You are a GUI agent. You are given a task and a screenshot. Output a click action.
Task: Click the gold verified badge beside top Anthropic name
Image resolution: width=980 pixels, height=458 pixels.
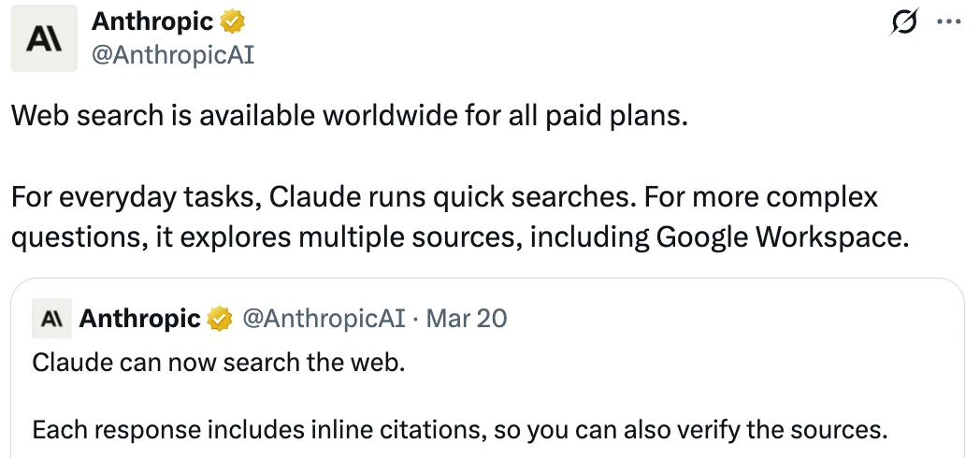coord(233,21)
